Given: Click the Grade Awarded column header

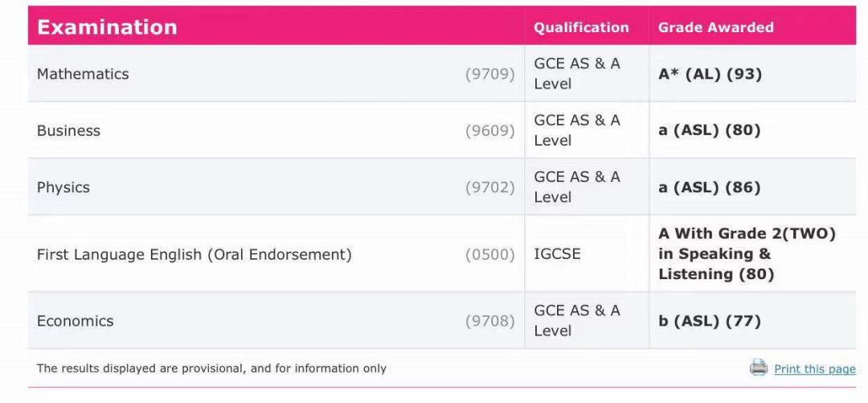Looking at the screenshot, I should [x=715, y=27].
